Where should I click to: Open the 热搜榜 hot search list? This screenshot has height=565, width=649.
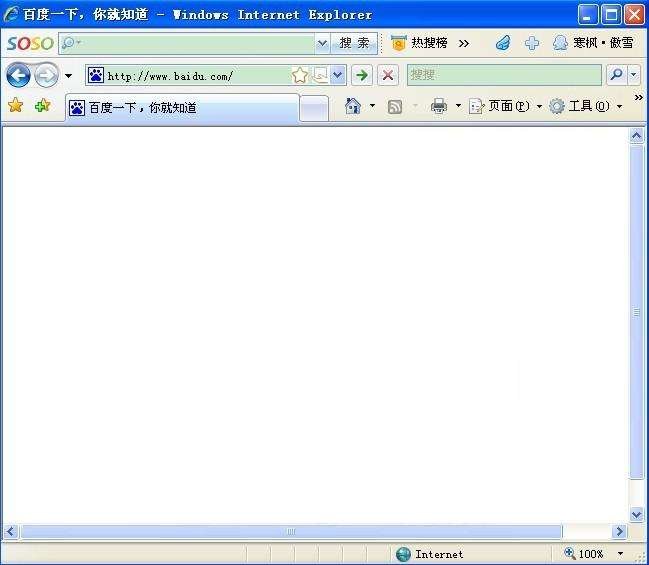click(419, 43)
